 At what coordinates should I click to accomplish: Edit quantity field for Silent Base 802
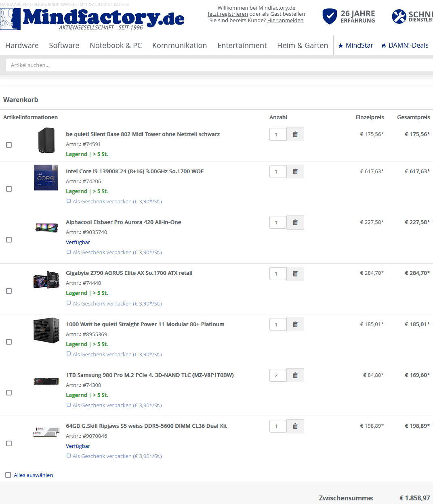pyautogui.click(x=278, y=134)
